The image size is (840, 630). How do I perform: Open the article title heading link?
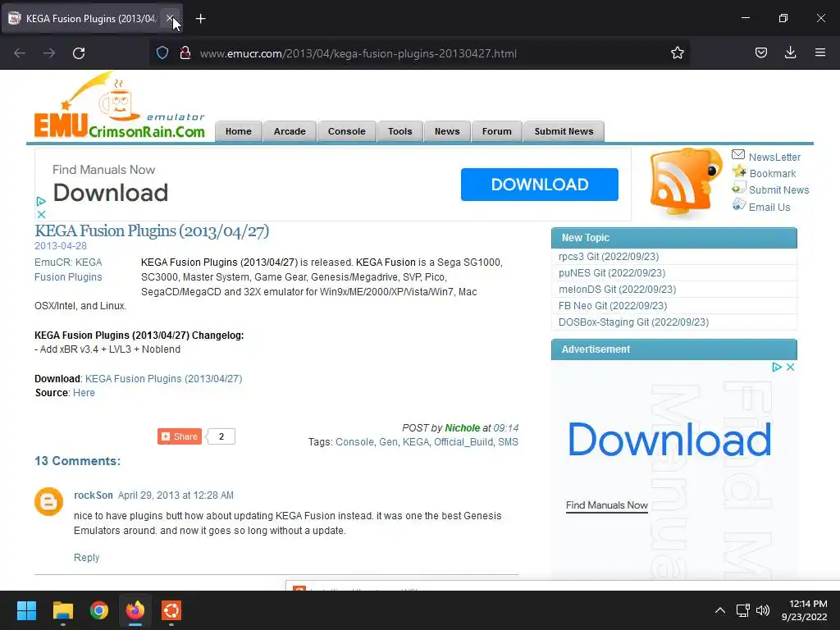(152, 231)
